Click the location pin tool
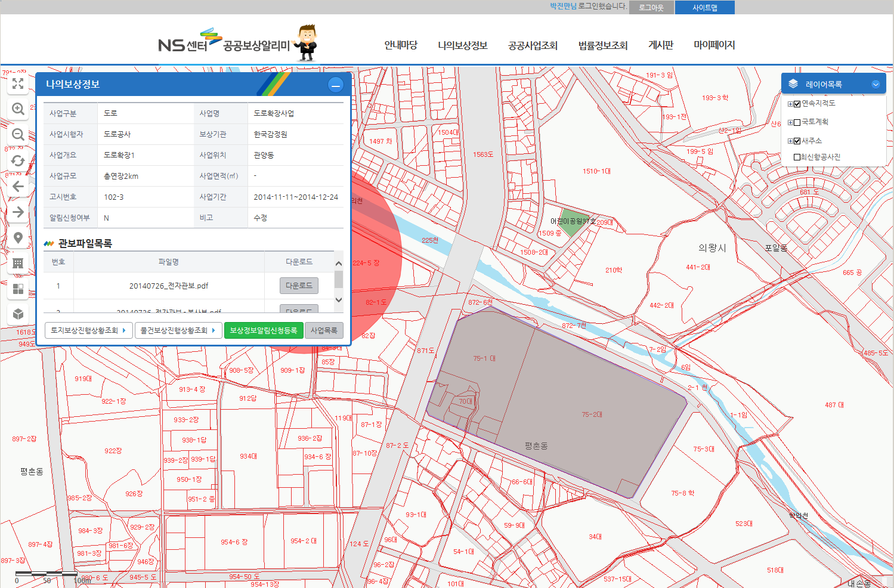Screen dimensions: 894x588 pyautogui.click(x=18, y=237)
